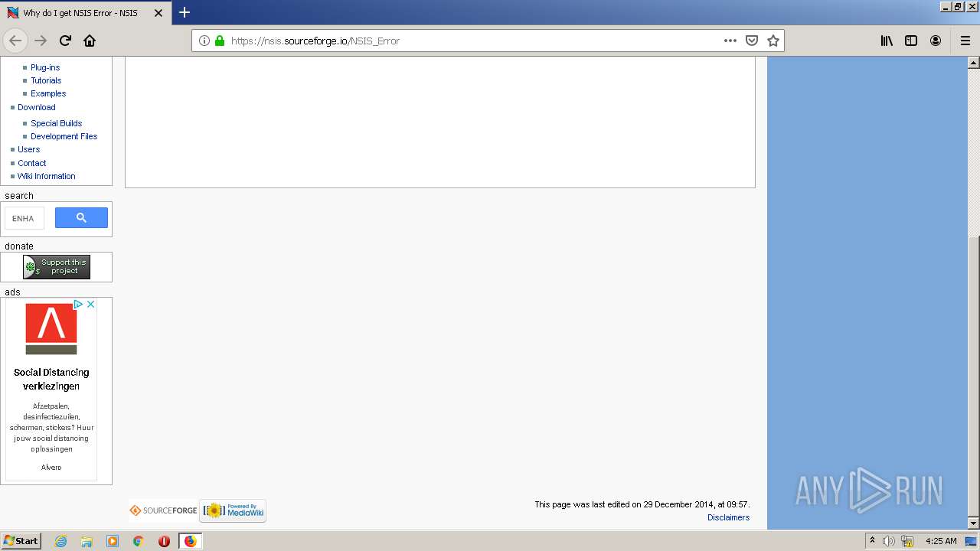
Task: Open the Firefox hamburger menu
Action: pyautogui.click(x=965, y=41)
